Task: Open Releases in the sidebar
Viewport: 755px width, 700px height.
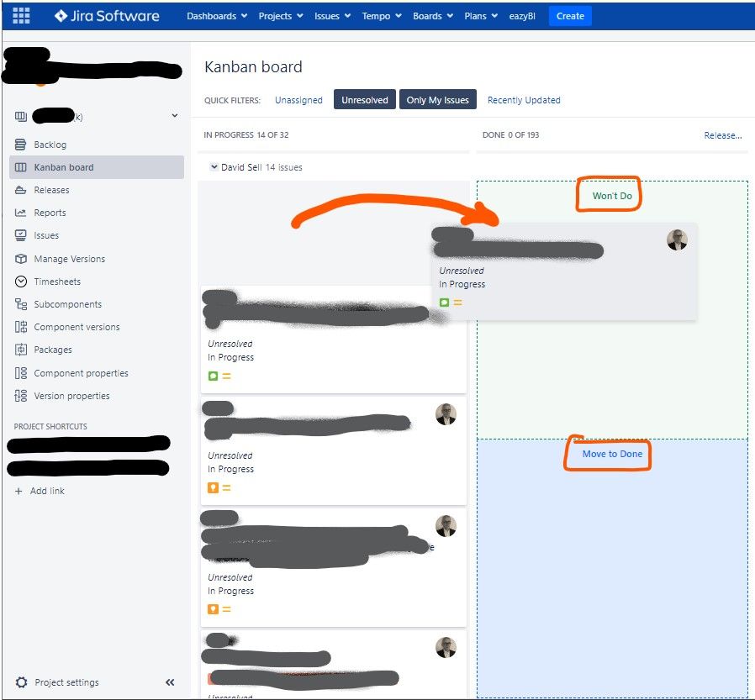Action: click(x=51, y=190)
